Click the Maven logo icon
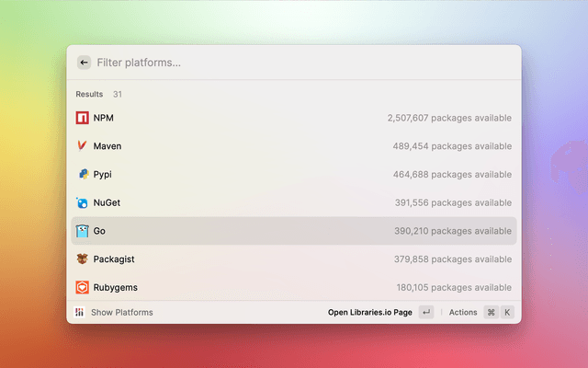This screenshot has height=368, width=588. (82, 146)
